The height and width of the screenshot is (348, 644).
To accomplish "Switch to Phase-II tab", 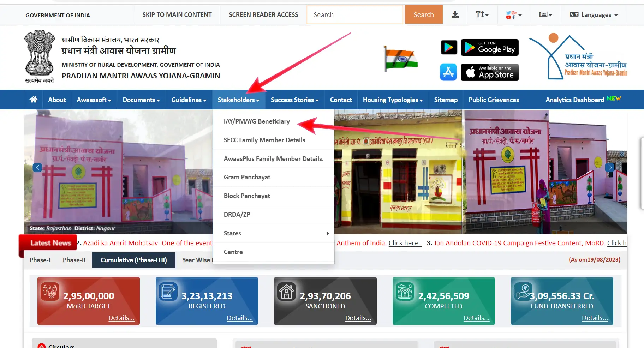I will click(x=74, y=260).
